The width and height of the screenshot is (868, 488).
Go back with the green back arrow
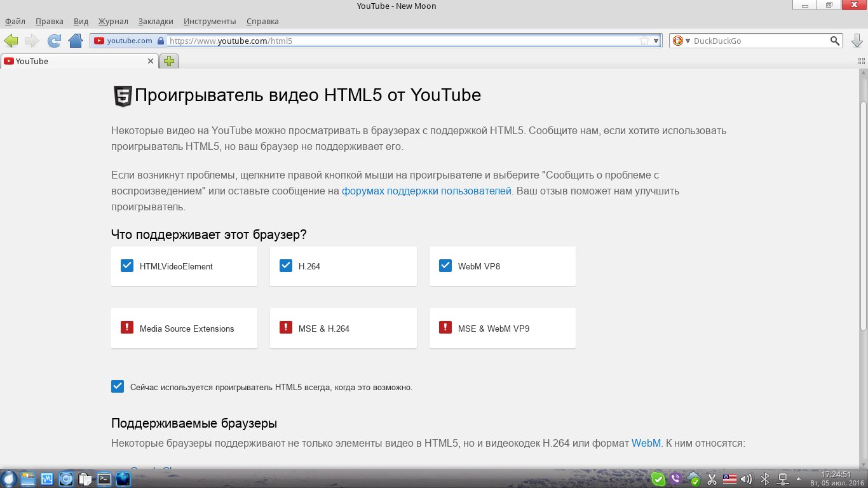pos(11,41)
